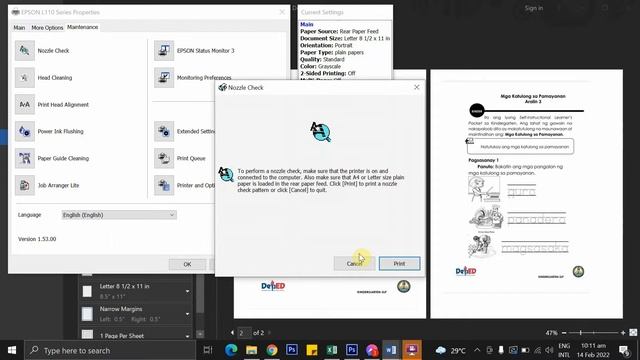Open Microsoft Edge from taskbar
This screenshot has width=640, height=360.
click(231, 350)
